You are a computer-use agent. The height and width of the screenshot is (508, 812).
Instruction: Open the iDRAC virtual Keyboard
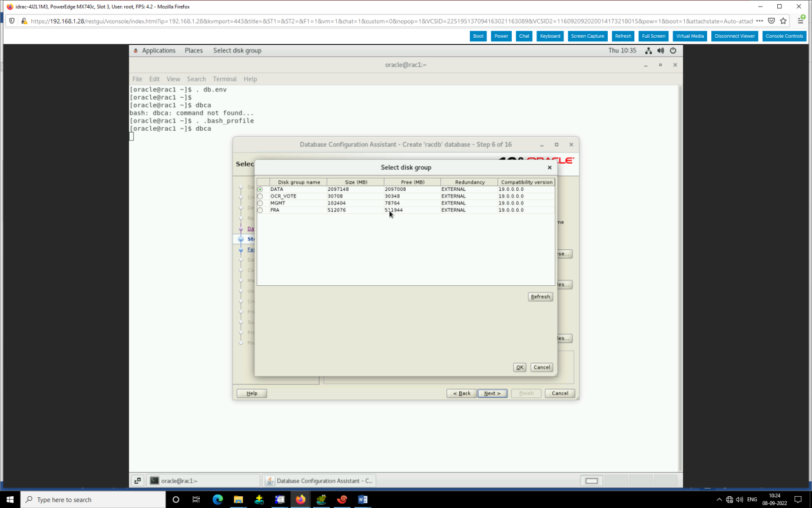(x=550, y=36)
